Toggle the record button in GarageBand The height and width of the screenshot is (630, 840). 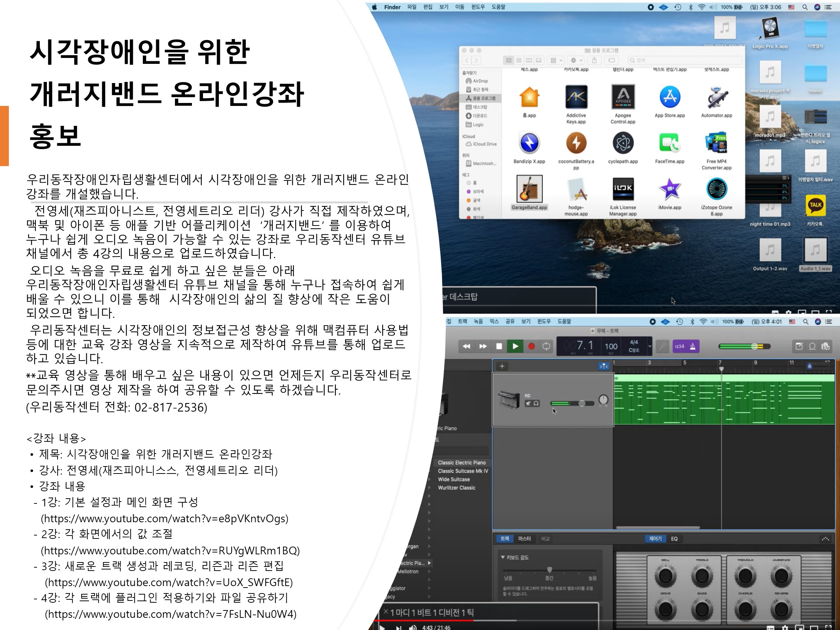pos(531,346)
